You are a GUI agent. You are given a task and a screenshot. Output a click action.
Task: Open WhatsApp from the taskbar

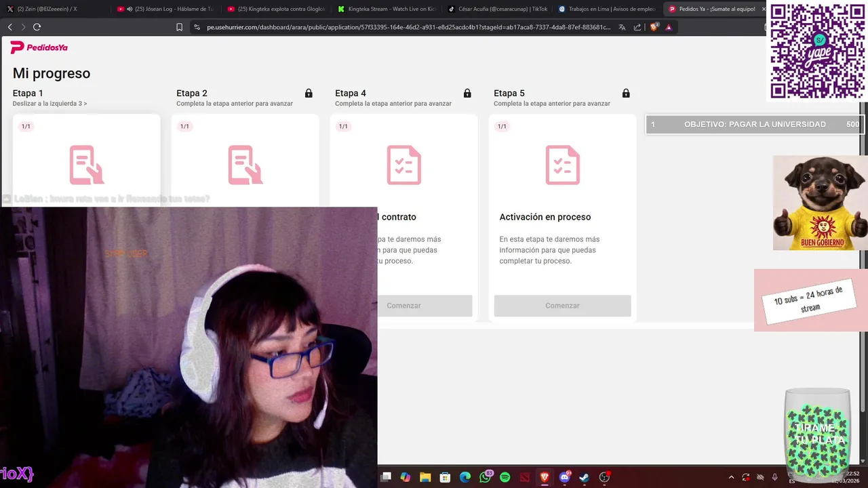point(486,477)
